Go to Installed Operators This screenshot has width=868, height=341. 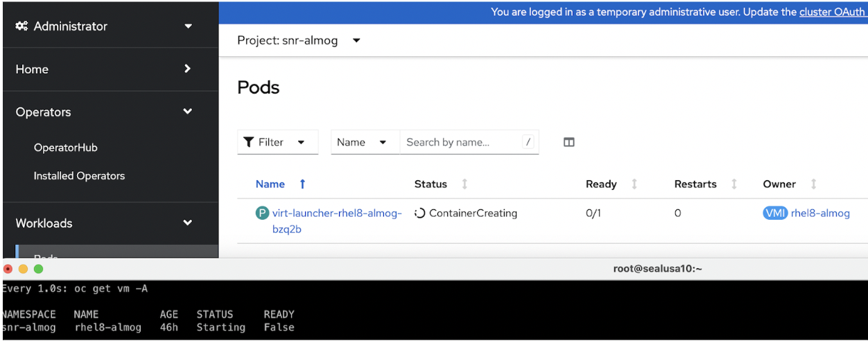79,176
